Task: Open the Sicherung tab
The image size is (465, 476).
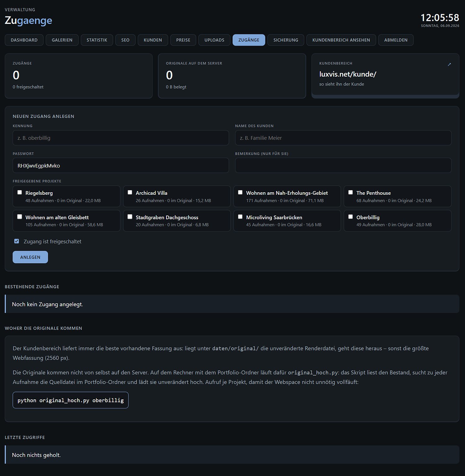Action: (286, 40)
